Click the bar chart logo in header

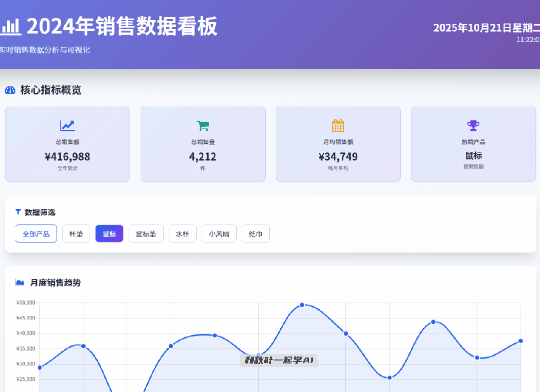[x=10, y=27]
